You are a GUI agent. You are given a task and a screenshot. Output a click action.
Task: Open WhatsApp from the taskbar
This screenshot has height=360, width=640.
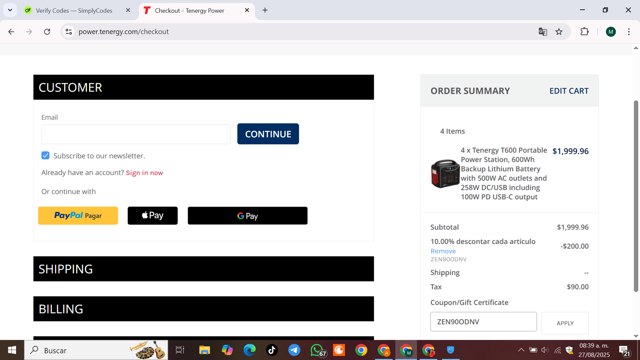tap(317, 350)
